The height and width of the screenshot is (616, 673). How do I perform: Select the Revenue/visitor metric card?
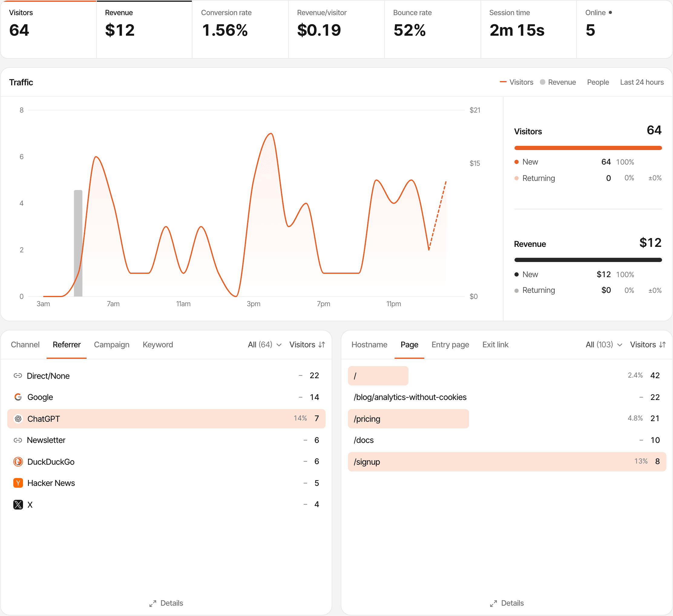tap(336, 29)
